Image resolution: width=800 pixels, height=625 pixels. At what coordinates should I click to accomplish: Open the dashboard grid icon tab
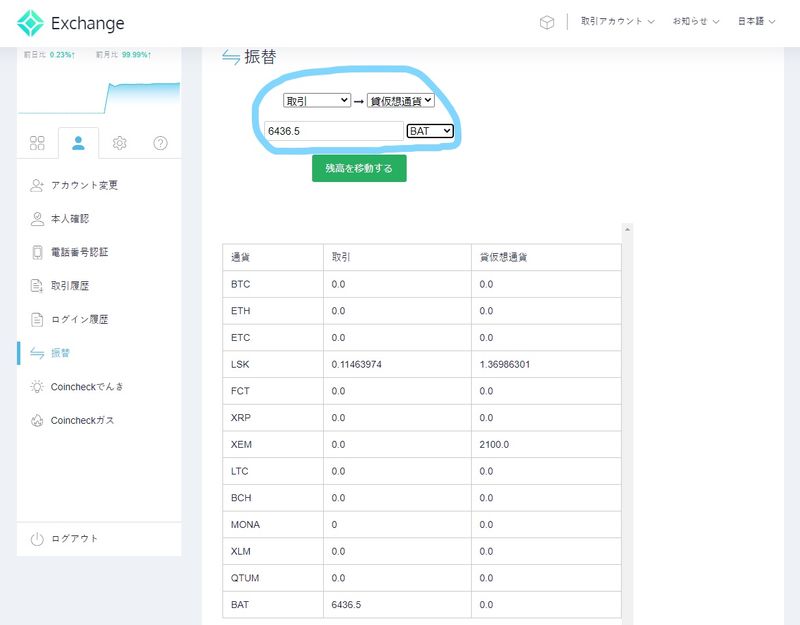point(37,143)
